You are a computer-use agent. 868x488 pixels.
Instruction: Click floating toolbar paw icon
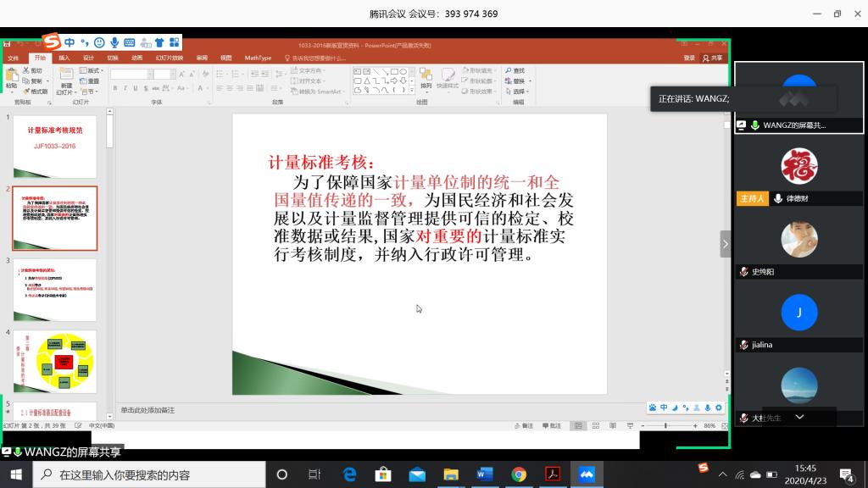pyautogui.click(x=653, y=408)
